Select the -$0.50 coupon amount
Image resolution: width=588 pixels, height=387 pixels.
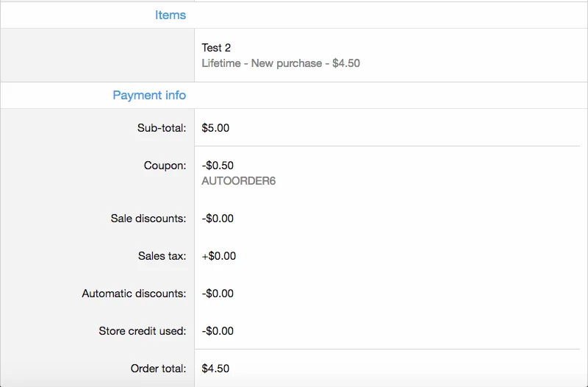[x=218, y=166]
